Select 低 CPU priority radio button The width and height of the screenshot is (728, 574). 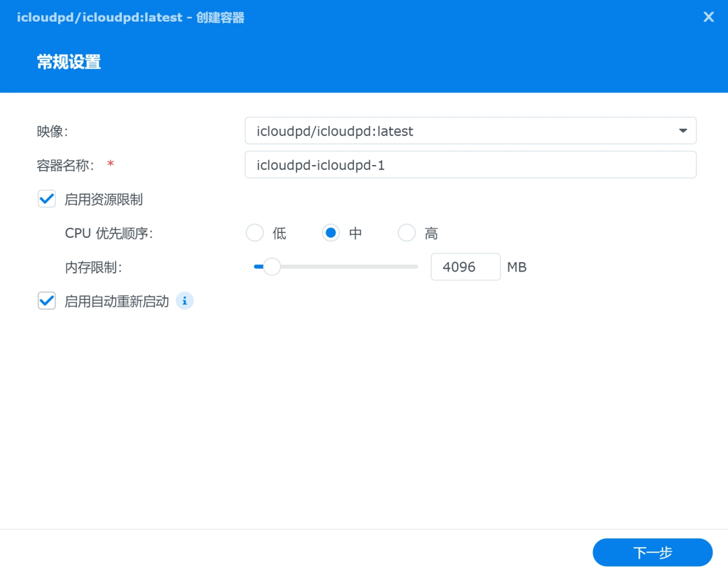pyautogui.click(x=254, y=233)
